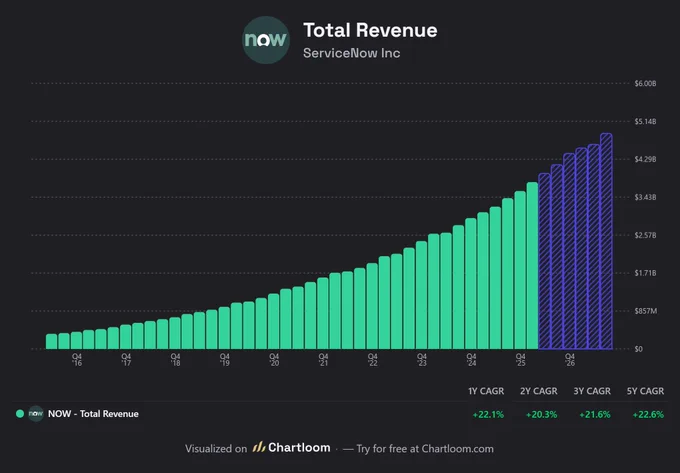
Task: Select the +22.6% CAGR value
Action: (648, 414)
